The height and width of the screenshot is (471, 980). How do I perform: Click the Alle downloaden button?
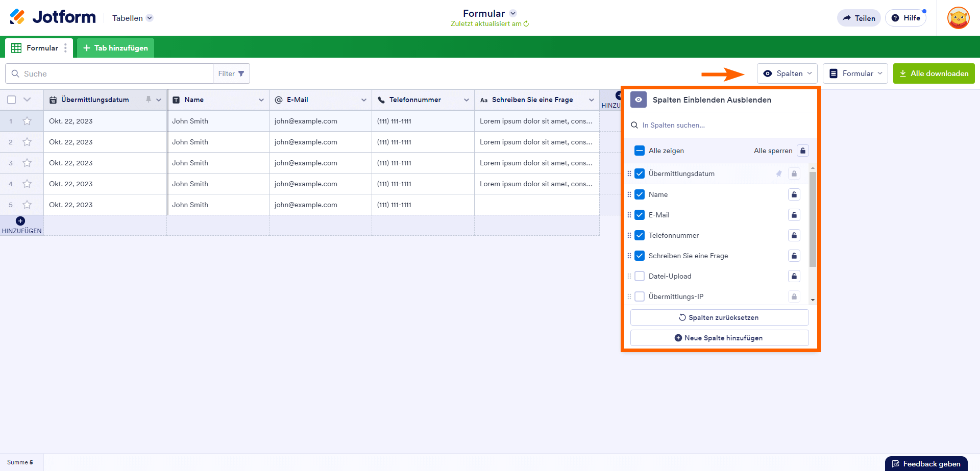pyautogui.click(x=934, y=73)
